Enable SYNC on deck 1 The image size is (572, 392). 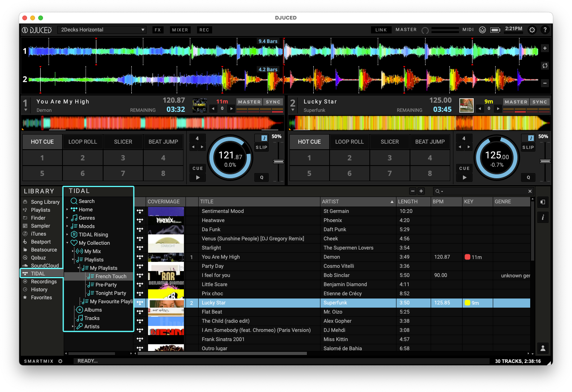[273, 102]
